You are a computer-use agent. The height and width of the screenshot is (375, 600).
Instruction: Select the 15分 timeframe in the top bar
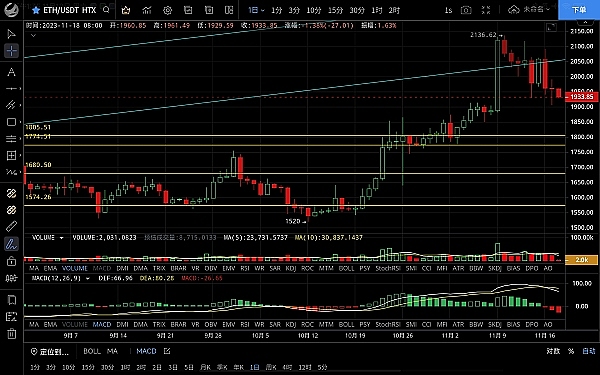point(335,10)
